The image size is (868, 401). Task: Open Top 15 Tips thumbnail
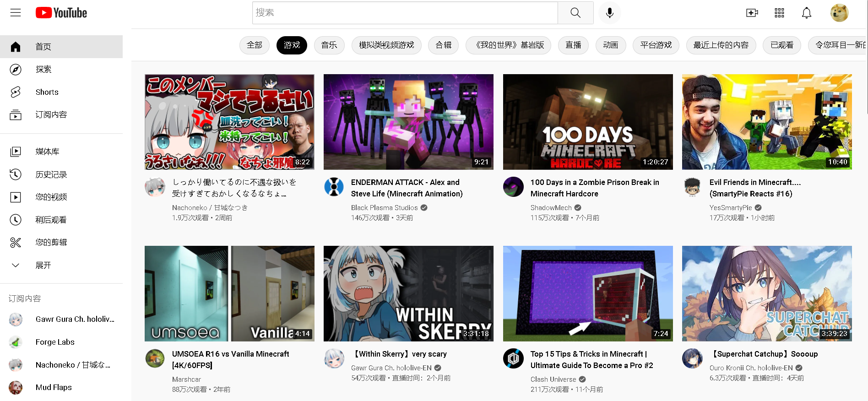tap(588, 293)
